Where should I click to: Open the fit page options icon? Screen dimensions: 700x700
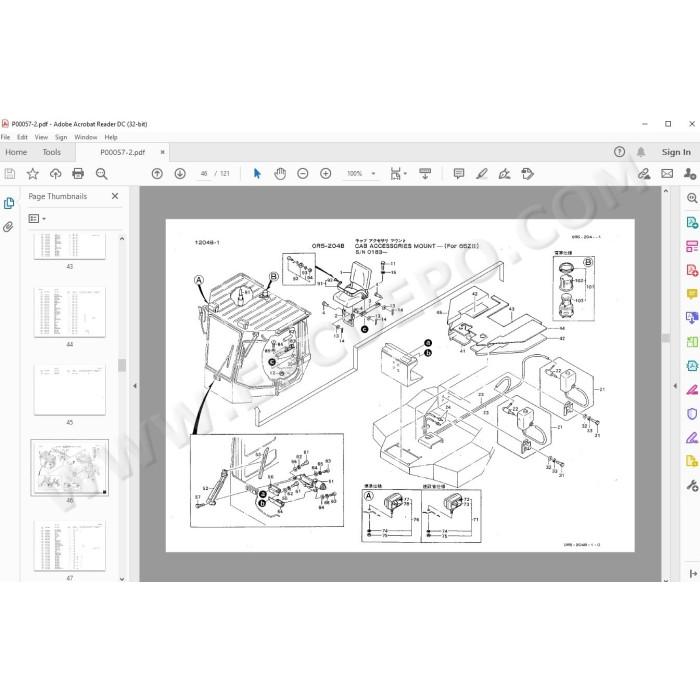(x=396, y=174)
